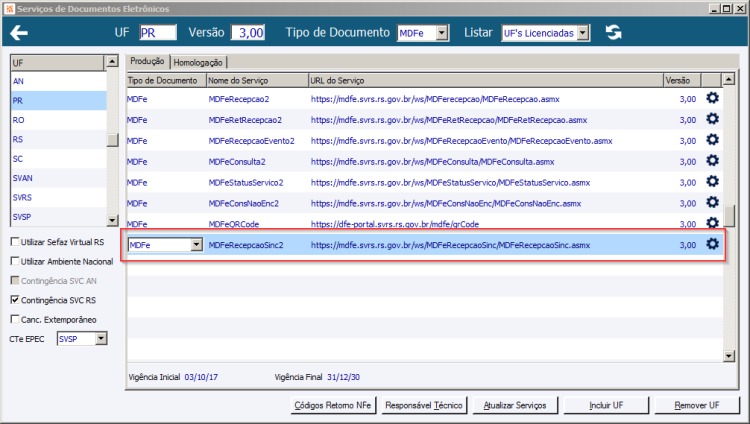Select RO in the UF list

(x=58, y=120)
